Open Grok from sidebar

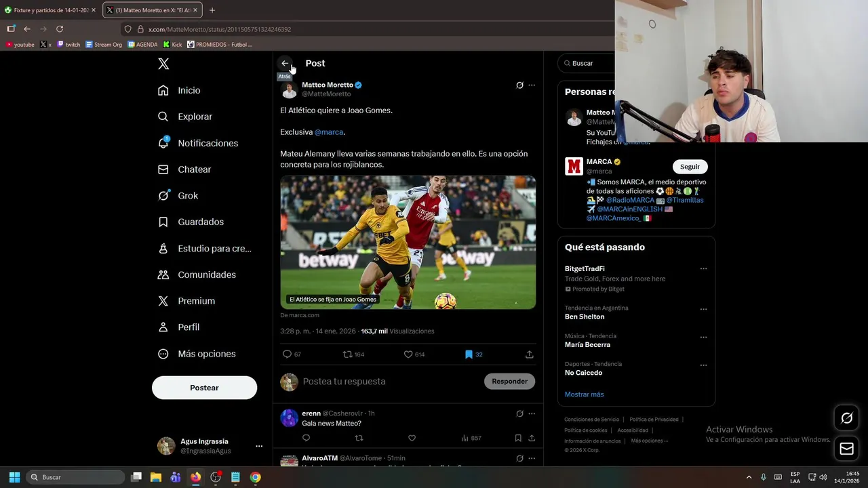coord(178,195)
